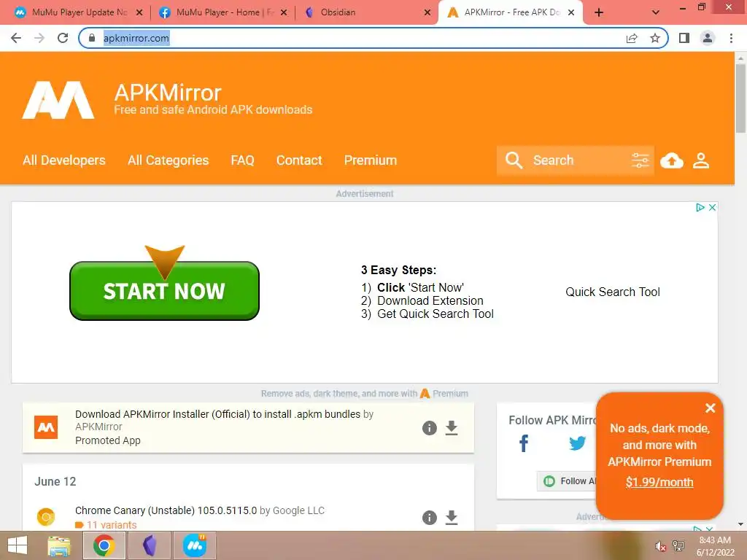This screenshot has width=747, height=560.
Task: Click the $1.99/month premium link
Action: 659,482
